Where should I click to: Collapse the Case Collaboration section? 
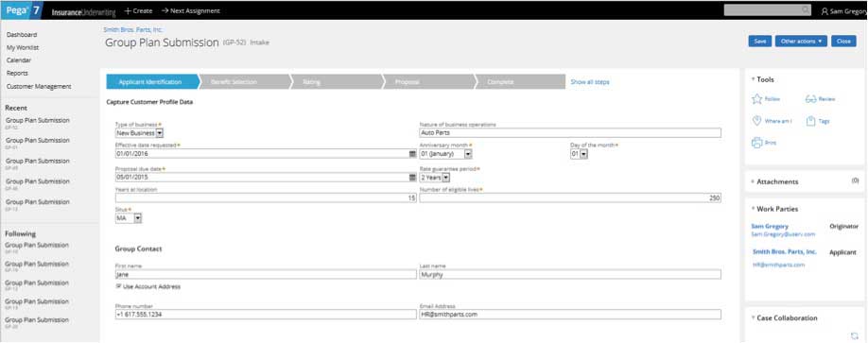[753, 318]
